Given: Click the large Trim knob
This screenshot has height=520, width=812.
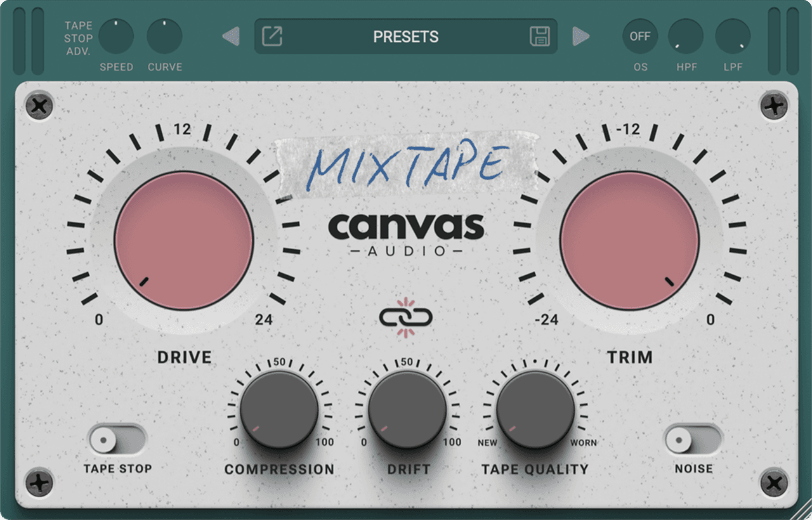Looking at the screenshot, I should [x=630, y=241].
